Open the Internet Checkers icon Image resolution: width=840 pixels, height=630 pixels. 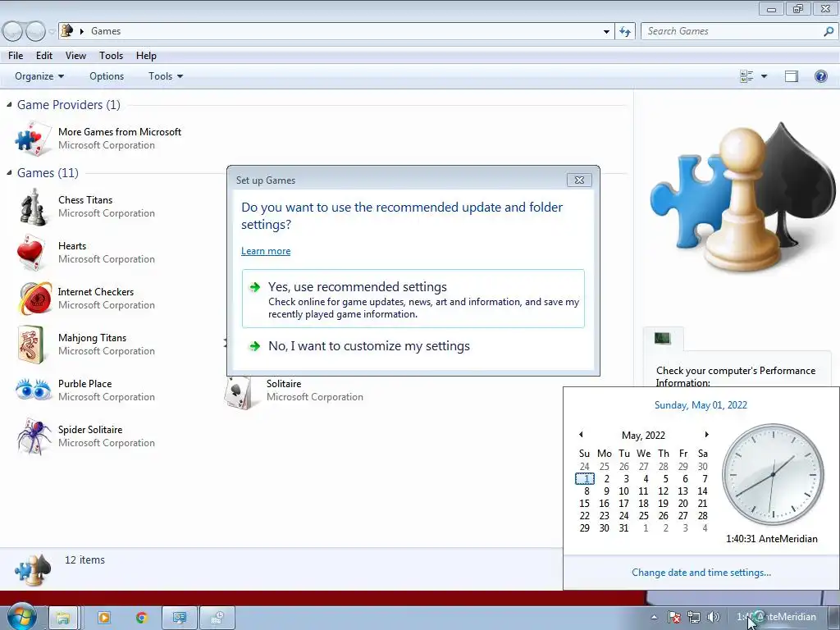click(34, 299)
